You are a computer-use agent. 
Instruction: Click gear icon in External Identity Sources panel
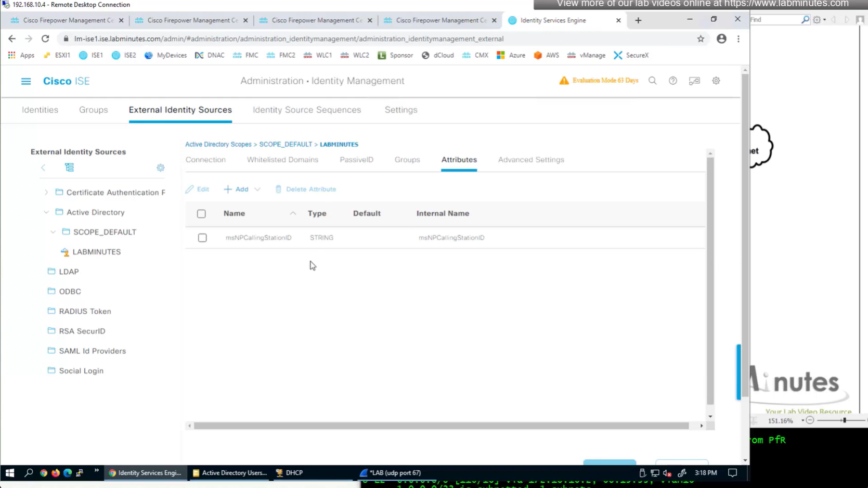pos(160,168)
